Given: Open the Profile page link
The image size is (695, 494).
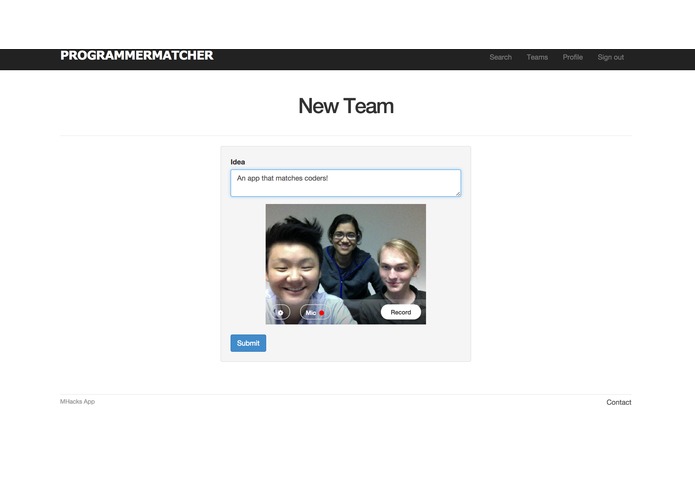Looking at the screenshot, I should [x=573, y=57].
